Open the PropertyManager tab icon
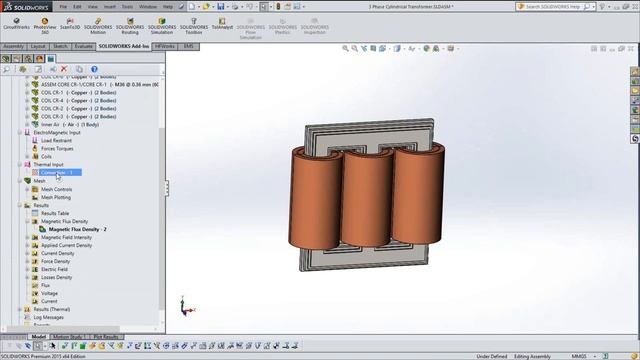The image size is (640, 360). 17,59
